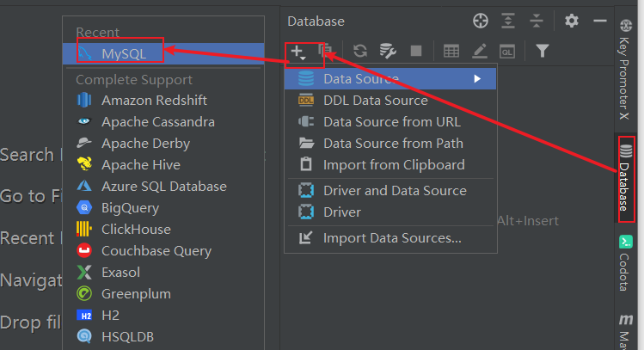Select Couchbase Query data source
644x350 pixels.
(x=163, y=250)
